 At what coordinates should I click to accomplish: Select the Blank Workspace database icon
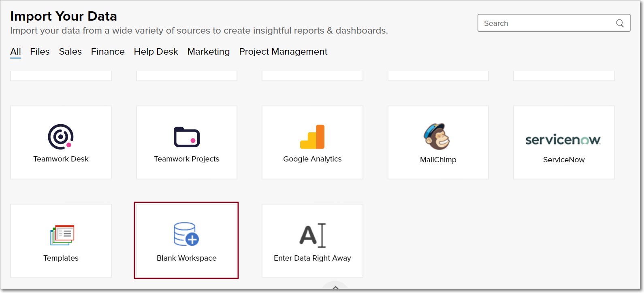[186, 234]
